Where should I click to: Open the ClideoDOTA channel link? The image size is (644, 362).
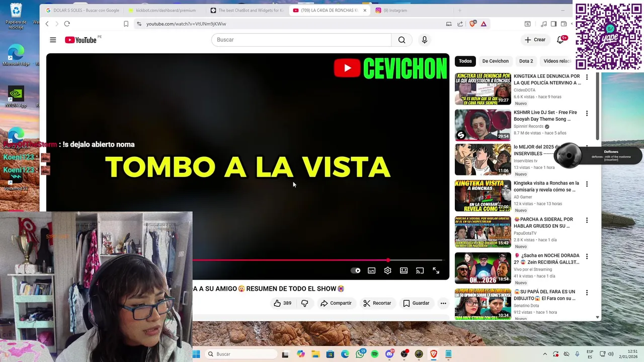[524, 90]
